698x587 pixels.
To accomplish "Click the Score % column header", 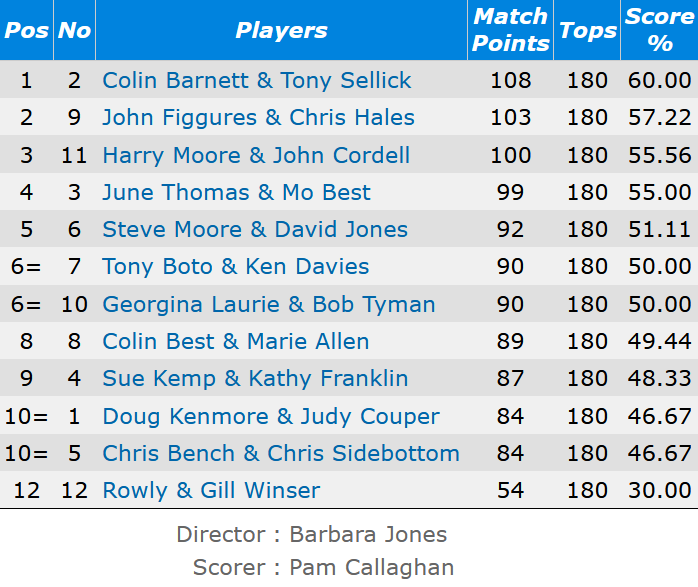I will click(x=659, y=30).
